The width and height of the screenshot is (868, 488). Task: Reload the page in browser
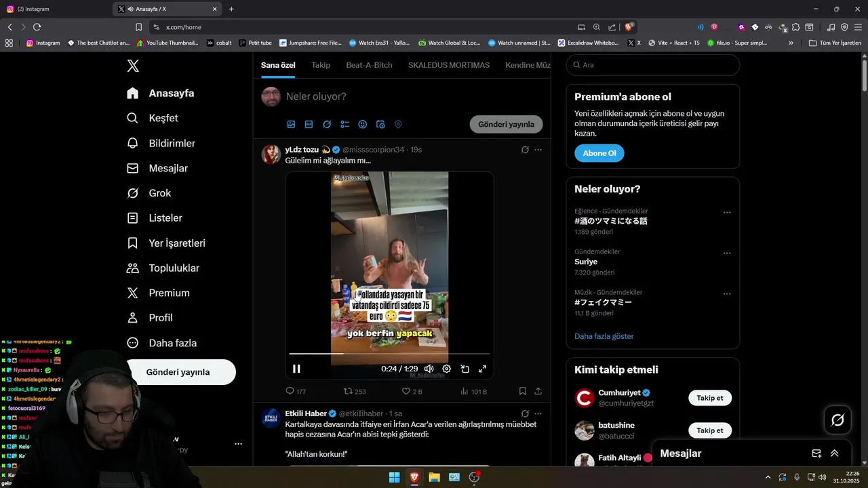tap(37, 27)
